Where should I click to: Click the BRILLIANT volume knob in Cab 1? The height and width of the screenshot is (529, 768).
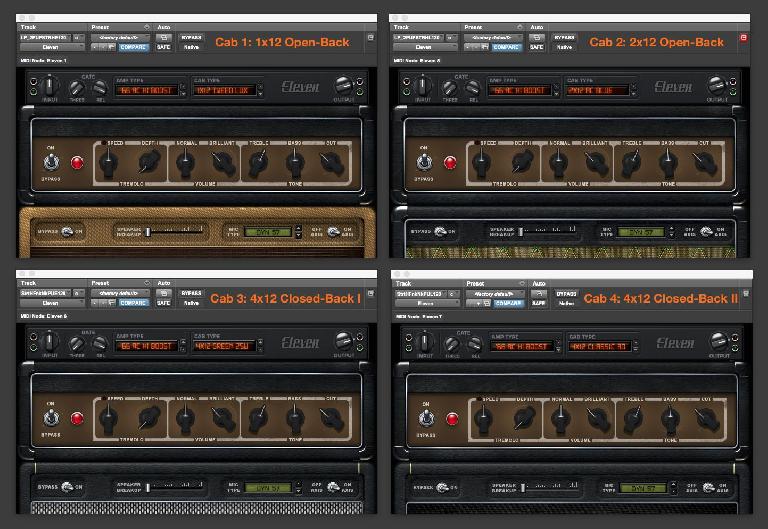(x=223, y=162)
